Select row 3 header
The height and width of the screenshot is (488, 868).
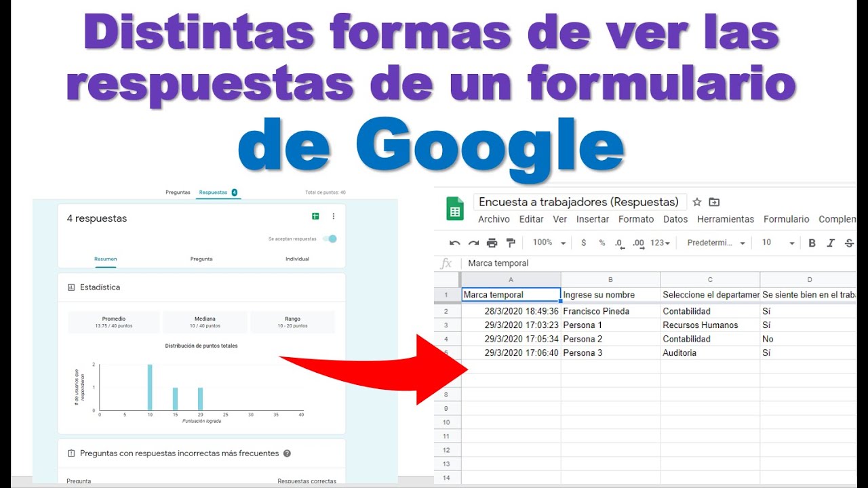(447, 325)
